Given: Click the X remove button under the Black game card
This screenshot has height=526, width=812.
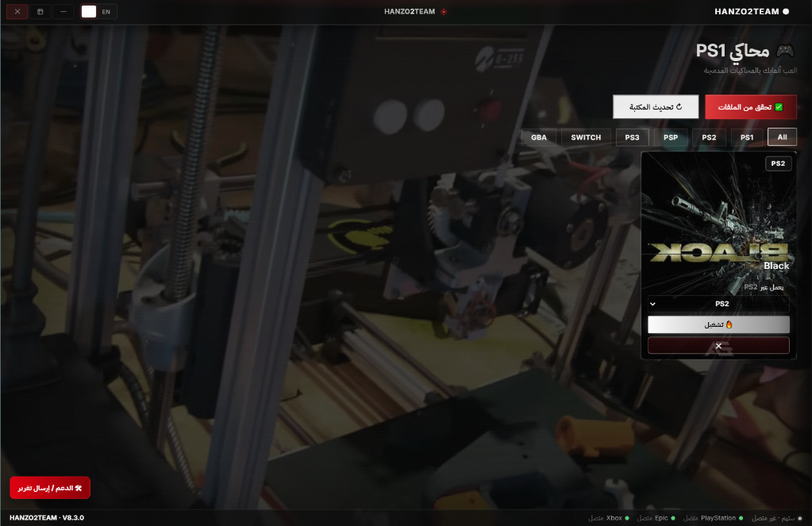Looking at the screenshot, I should point(718,345).
